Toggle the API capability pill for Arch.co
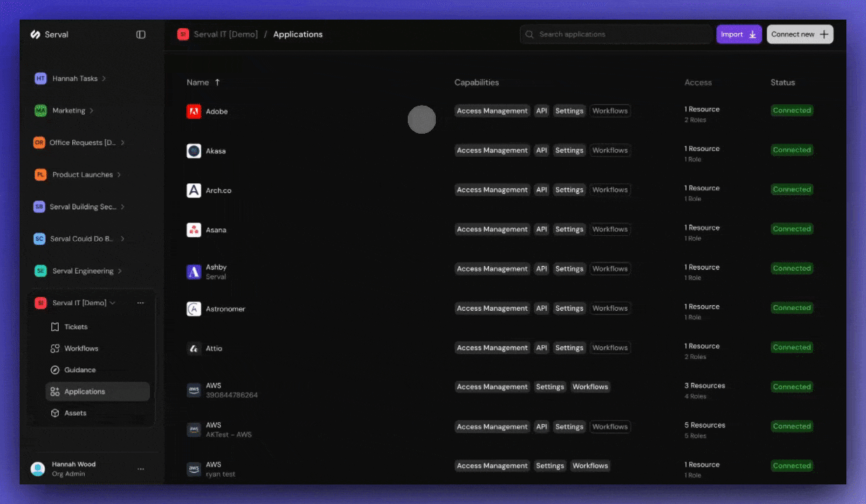Image resolution: width=866 pixels, height=504 pixels. tap(541, 189)
